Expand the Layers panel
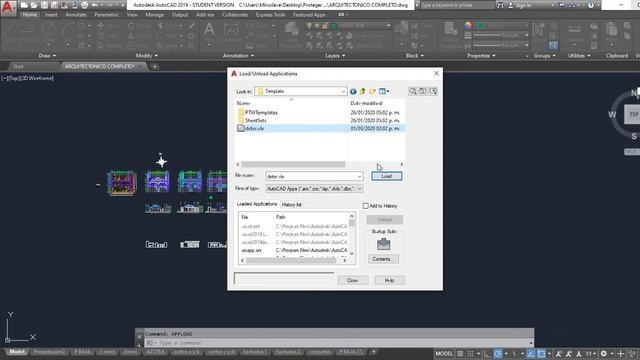This screenshot has height=360, width=640. point(335,56)
